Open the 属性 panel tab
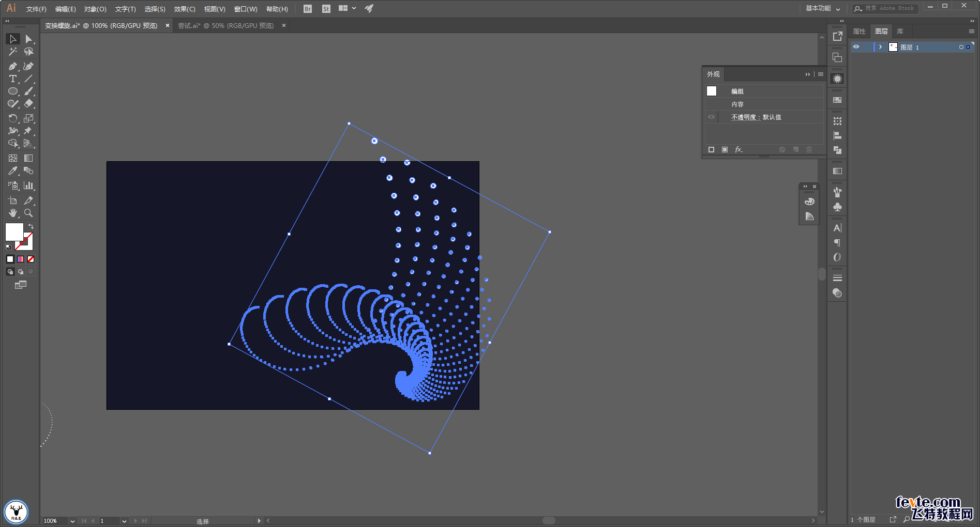This screenshot has height=527, width=980. [859, 32]
